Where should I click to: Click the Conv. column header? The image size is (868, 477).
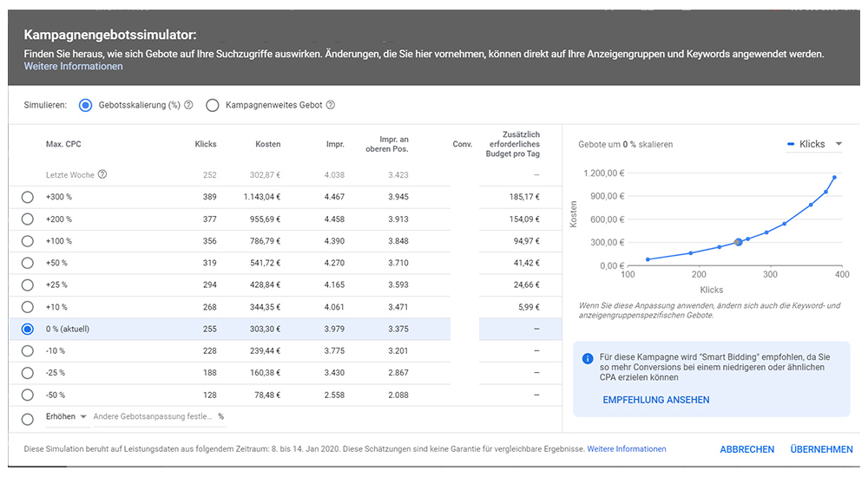pos(463,144)
